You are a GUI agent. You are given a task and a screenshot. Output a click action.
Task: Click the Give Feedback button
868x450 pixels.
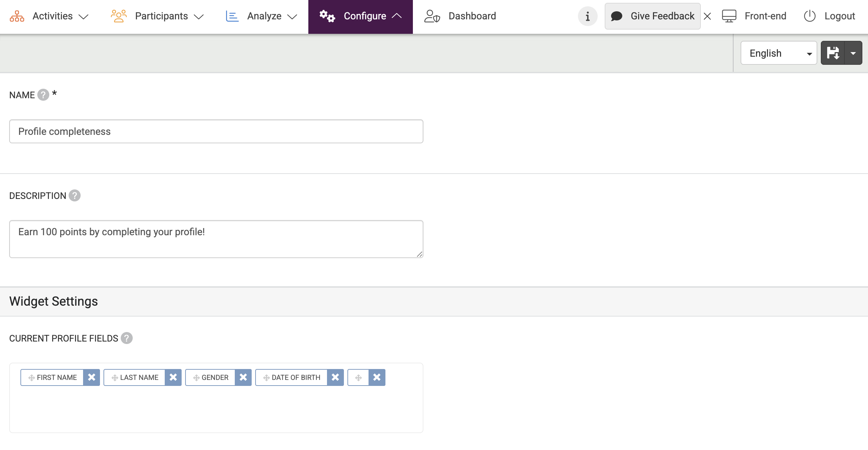tap(653, 16)
